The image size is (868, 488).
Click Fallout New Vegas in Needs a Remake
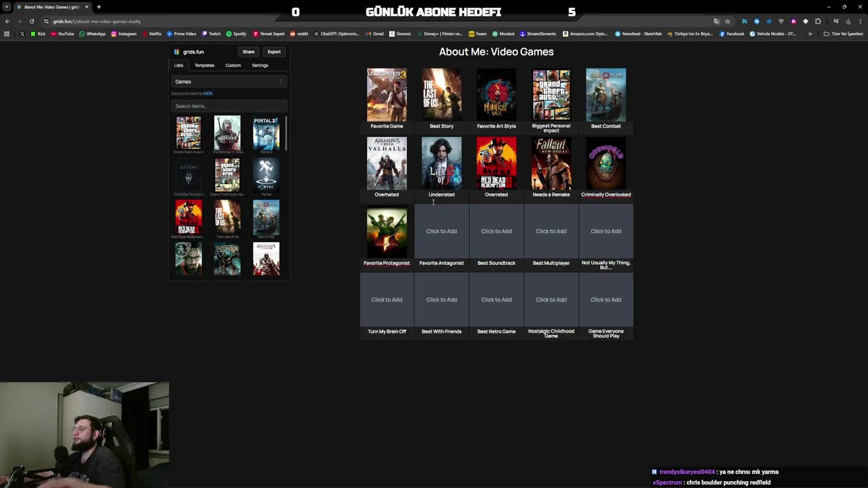551,163
